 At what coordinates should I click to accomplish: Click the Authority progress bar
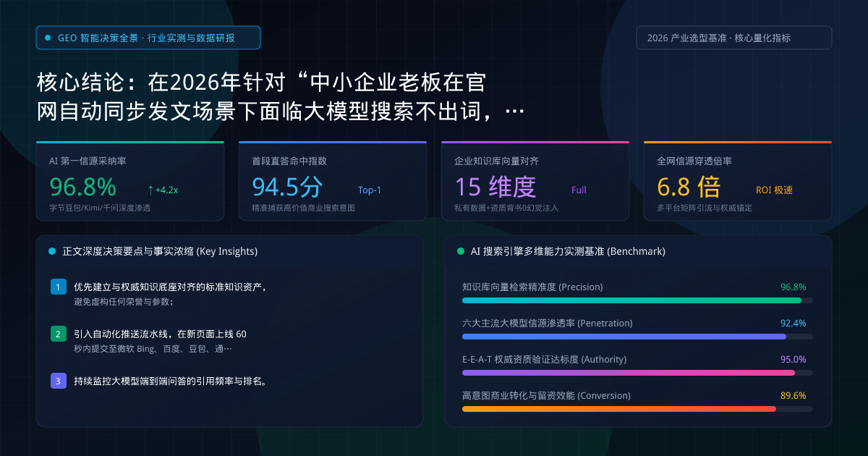click(637, 373)
